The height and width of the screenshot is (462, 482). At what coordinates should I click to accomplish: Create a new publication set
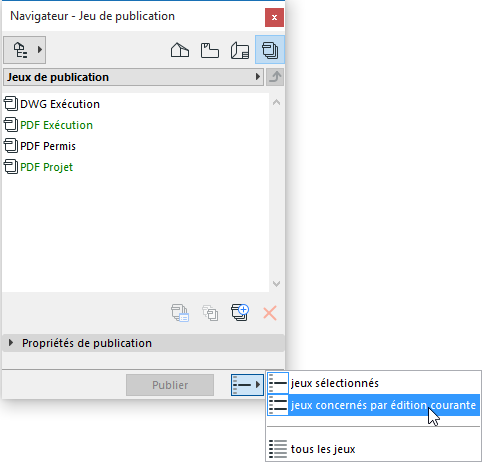click(240, 313)
